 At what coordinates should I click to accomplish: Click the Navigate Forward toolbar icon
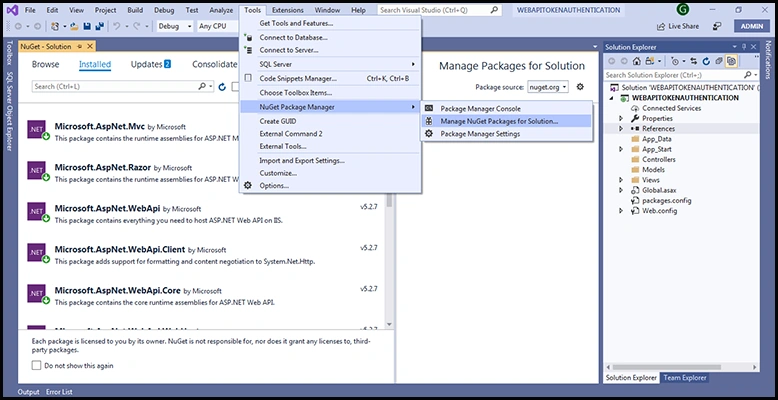pos(37,26)
